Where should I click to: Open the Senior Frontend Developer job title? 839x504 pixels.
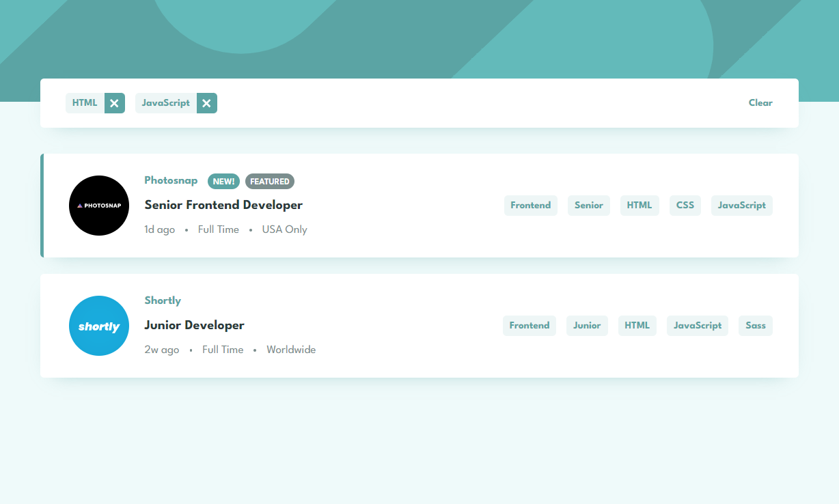click(223, 205)
